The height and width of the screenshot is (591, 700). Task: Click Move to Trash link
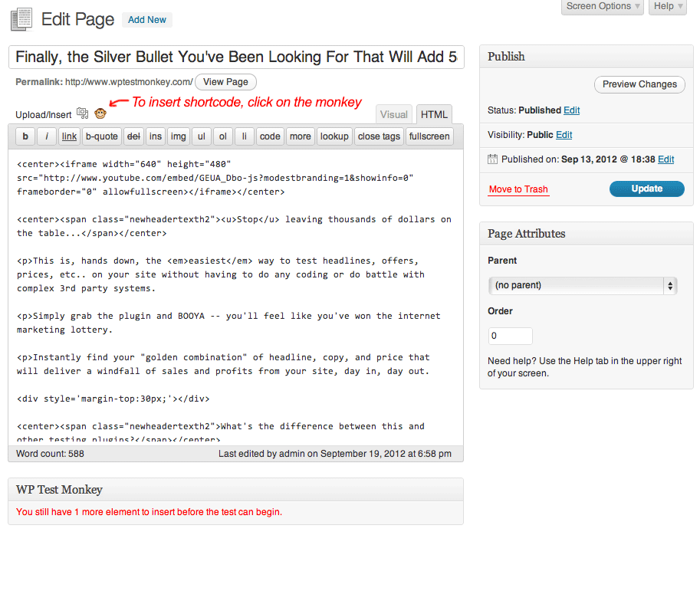(x=518, y=189)
